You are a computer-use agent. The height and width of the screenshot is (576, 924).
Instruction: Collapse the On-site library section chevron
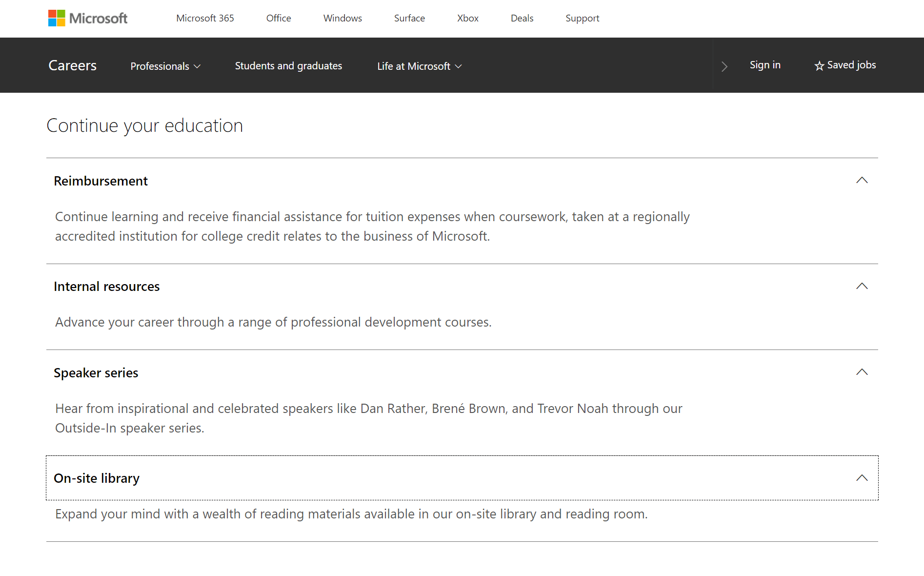[x=862, y=478]
